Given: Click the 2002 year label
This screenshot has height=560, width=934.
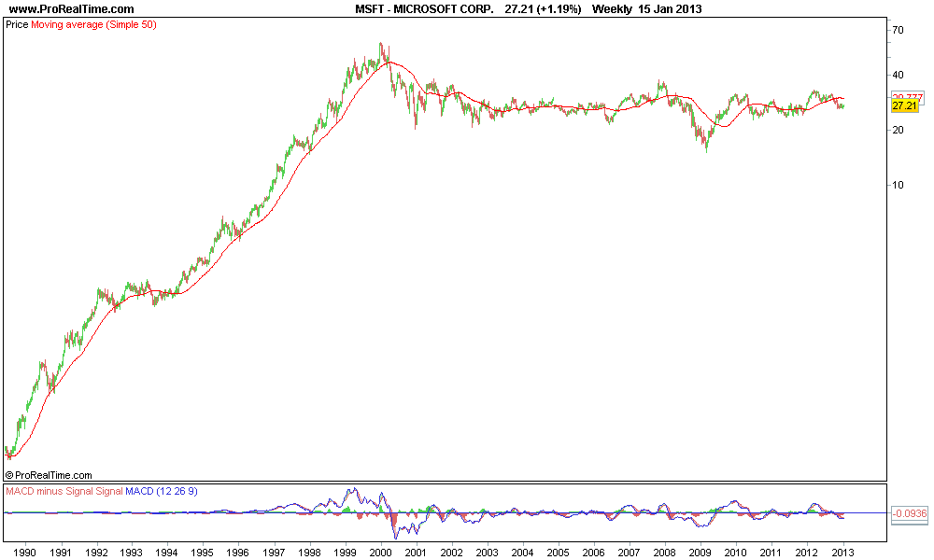Looking at the screenshot, I should tap(451, 553).
